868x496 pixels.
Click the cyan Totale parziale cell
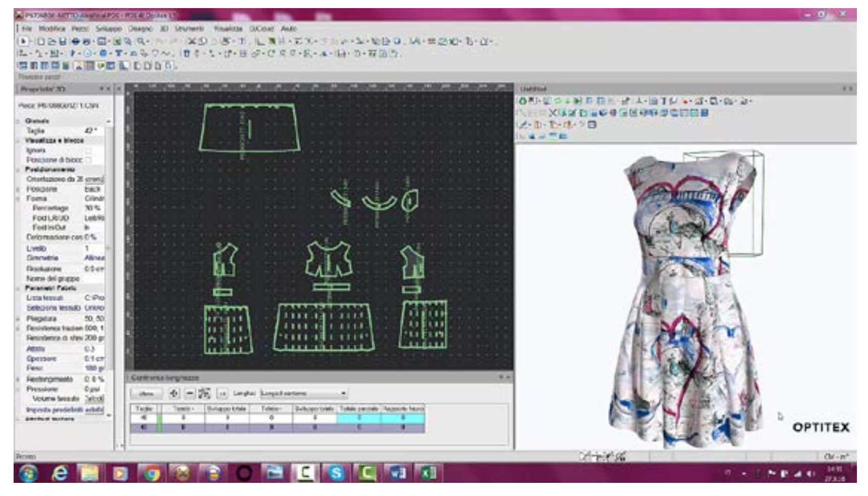tap(359, 418)
